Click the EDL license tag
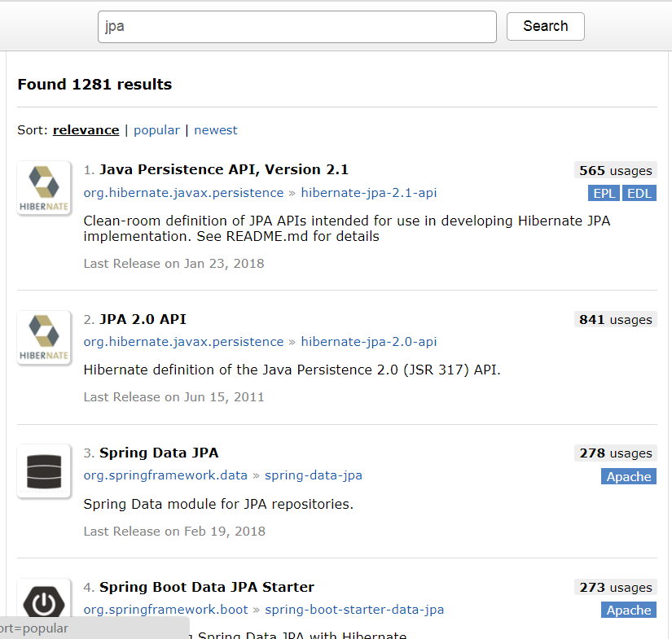Image resolution: width=672 pixels, height=639 pixels. click(x=639, y=193)
